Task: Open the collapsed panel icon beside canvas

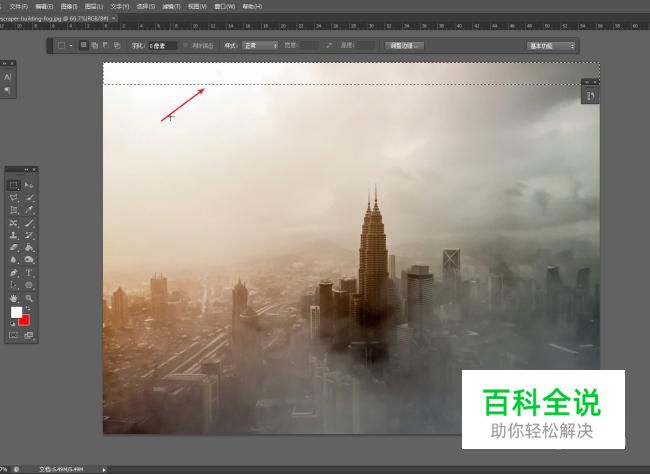Action: point(590,96)
